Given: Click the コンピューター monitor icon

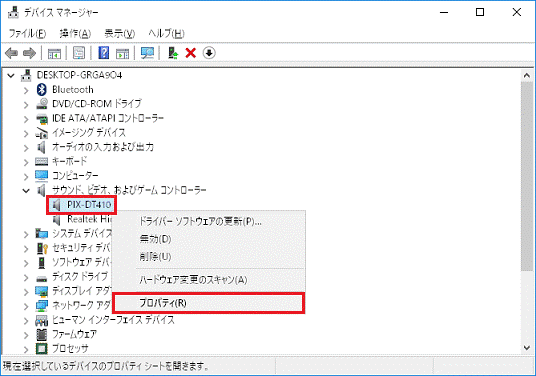Looking at the screenshot, I should pyautogui.click(x=42, y=176).
